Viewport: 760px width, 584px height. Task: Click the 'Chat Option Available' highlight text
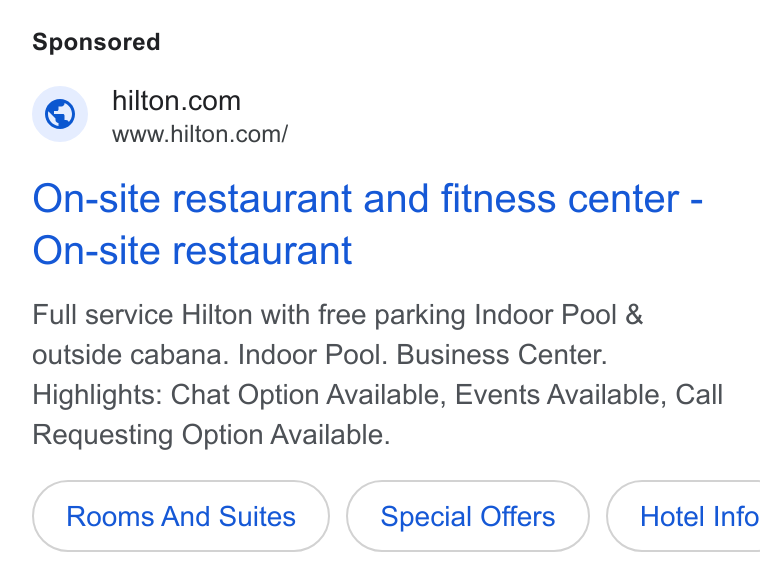click(308, 395)
